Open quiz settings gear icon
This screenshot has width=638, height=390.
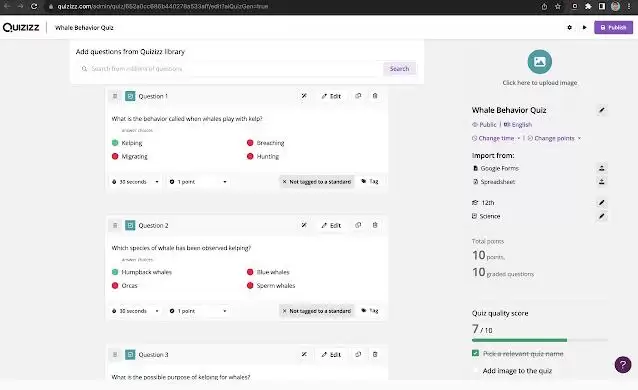click(x=569, y=27)
